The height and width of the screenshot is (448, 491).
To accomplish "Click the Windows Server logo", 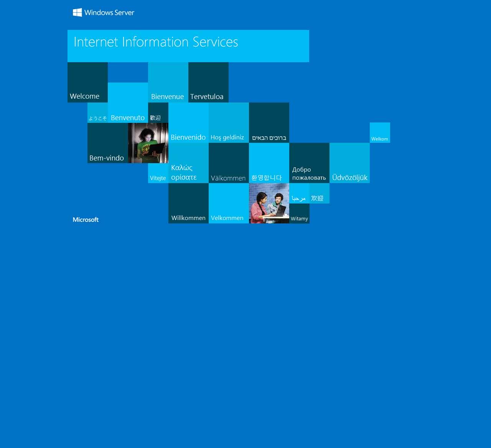I will tap(103, 13).
